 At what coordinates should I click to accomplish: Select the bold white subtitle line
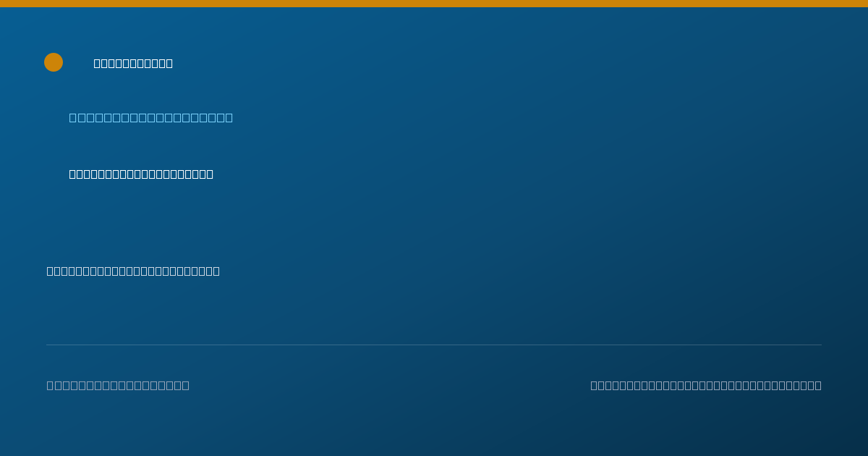(x=141, y=174)
